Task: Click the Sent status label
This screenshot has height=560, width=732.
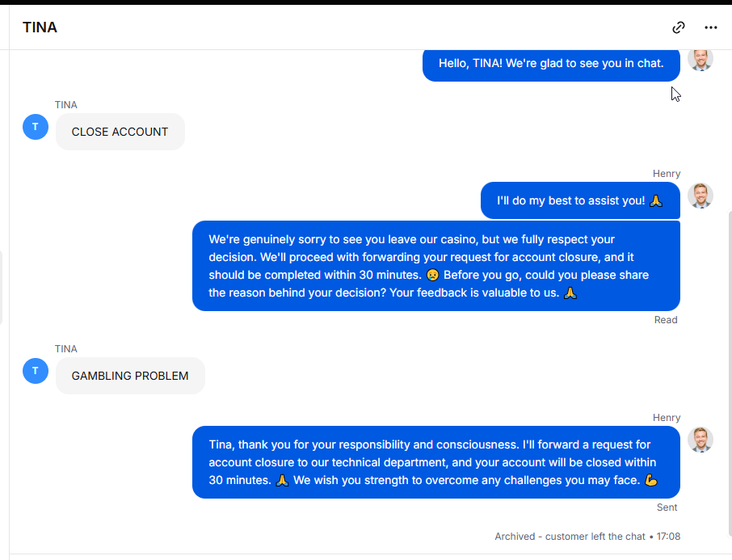Action: 667,507
